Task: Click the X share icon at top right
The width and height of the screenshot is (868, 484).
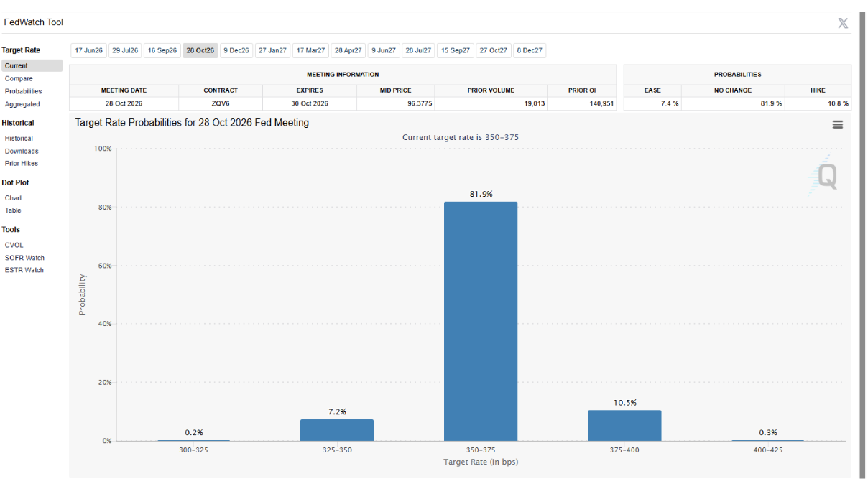Action: click(x=843, y=23)
